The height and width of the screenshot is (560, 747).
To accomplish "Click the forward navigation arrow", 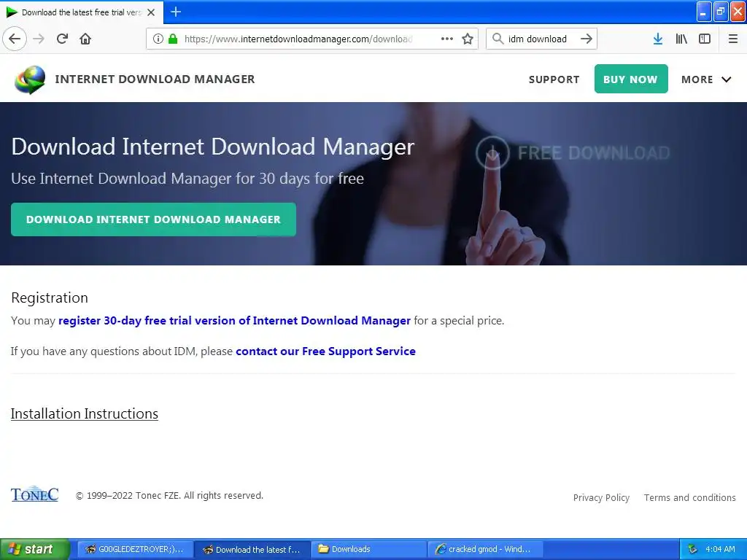I will pos(39,39).
